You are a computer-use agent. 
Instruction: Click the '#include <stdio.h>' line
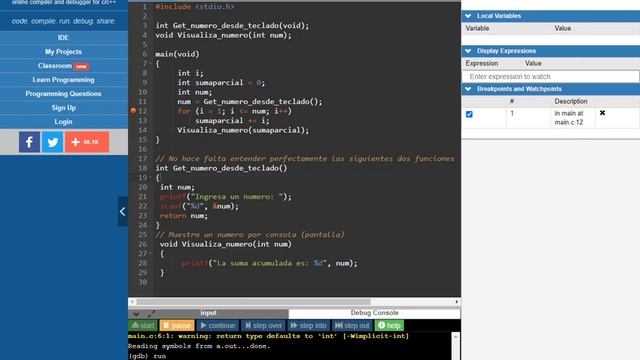pyautogui.click(x=195, y=7)
